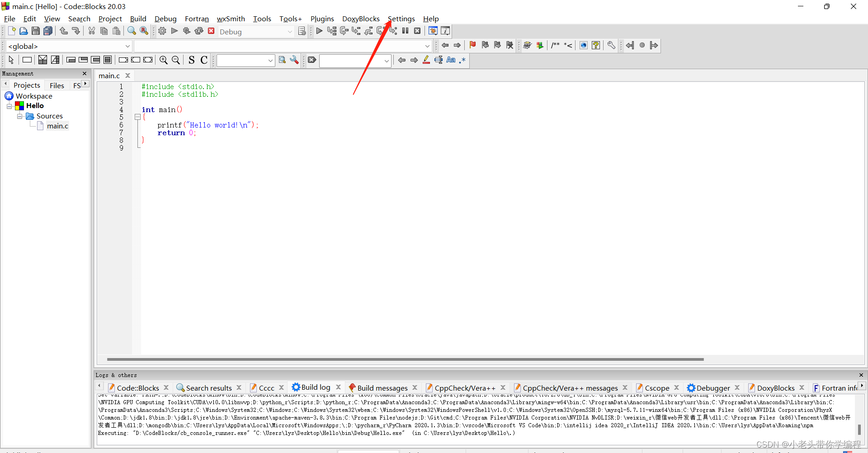Image resolution: width=868 pixels, height=453 pixels.
Task: Toggle source/header with the S button
Action: point(192,60)
